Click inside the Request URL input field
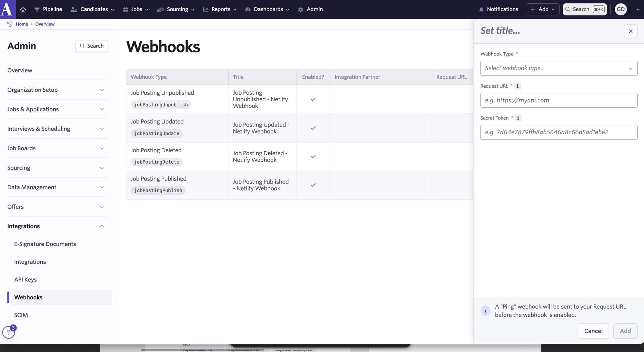 tap(558, 100)
